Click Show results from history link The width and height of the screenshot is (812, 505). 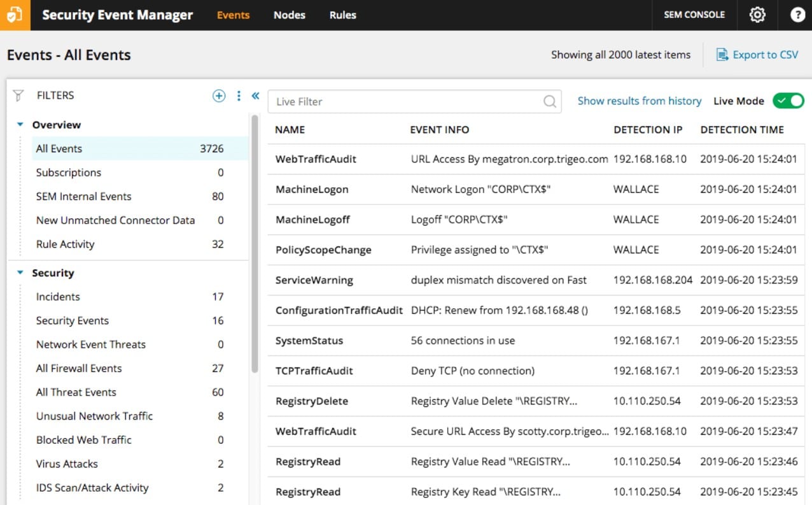coord(640,101)
